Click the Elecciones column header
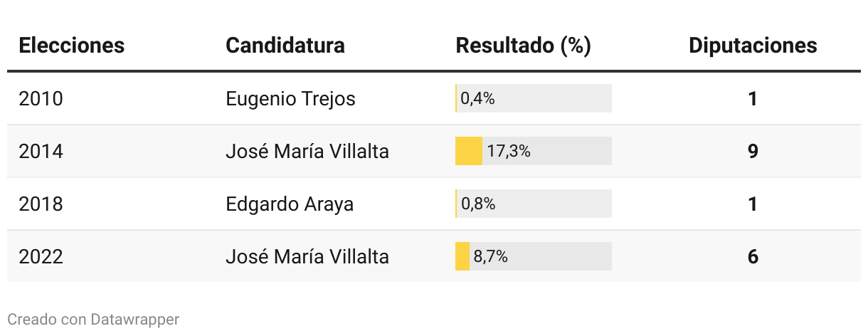 click(71, 46)
